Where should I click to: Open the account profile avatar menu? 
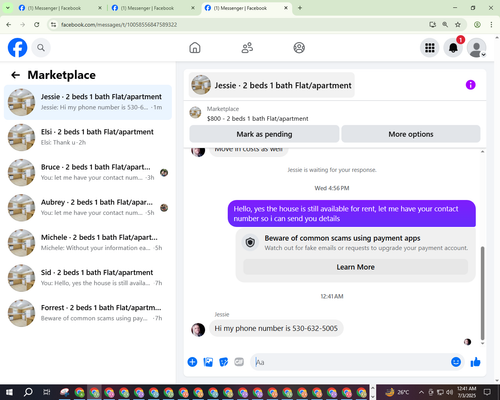(476, 48)
